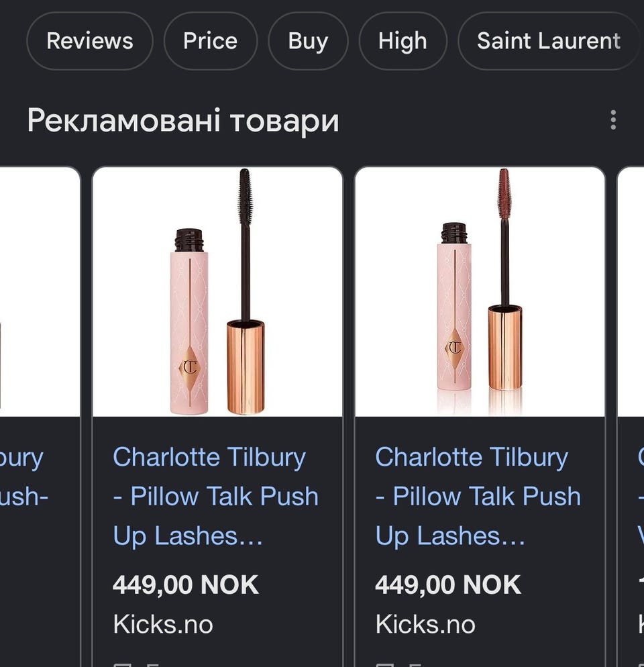The height and width of the screenshot is (667, 644).
Task: Open the black mascara product image
Action: pos(217,292)
